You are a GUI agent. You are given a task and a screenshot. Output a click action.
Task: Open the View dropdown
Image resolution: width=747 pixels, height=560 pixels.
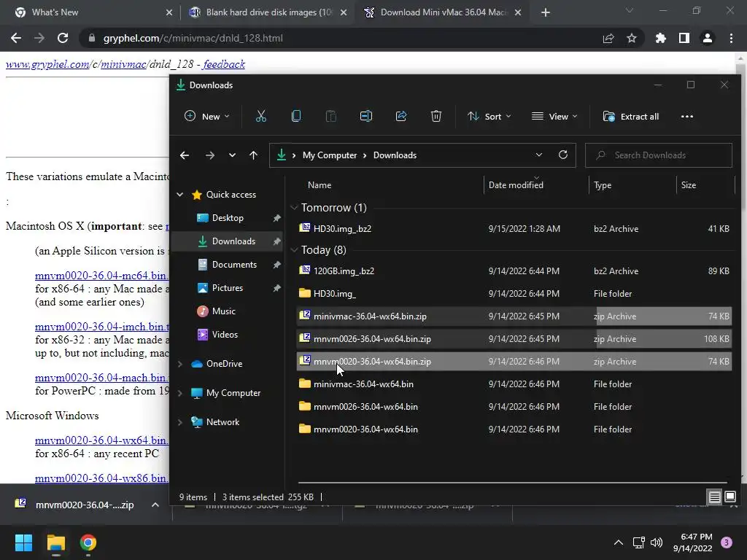click(554, 116)
